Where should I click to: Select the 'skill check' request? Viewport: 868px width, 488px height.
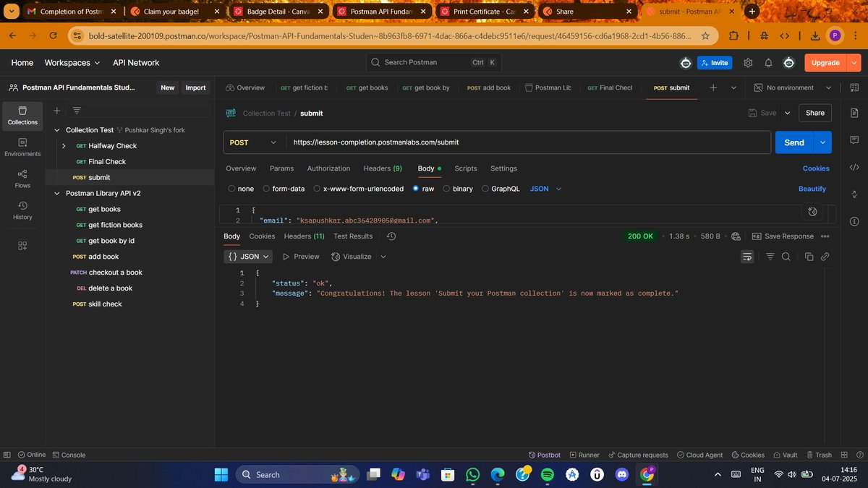(x=105, y=304)
